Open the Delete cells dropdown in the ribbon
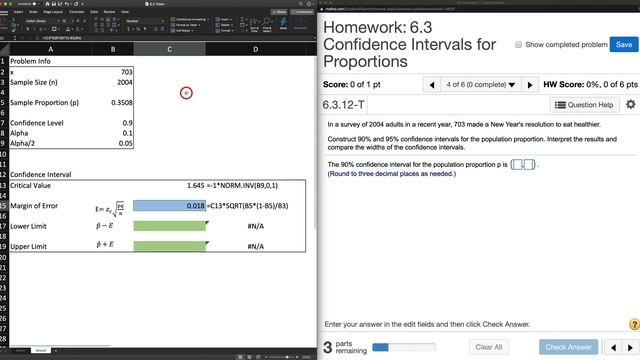 click(223, 25)
